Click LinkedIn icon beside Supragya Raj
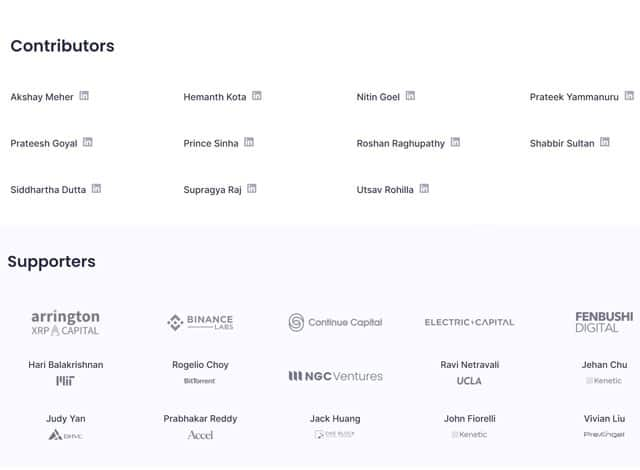The width and height of the screenshot is (640, 470). [x=252, y=188]
